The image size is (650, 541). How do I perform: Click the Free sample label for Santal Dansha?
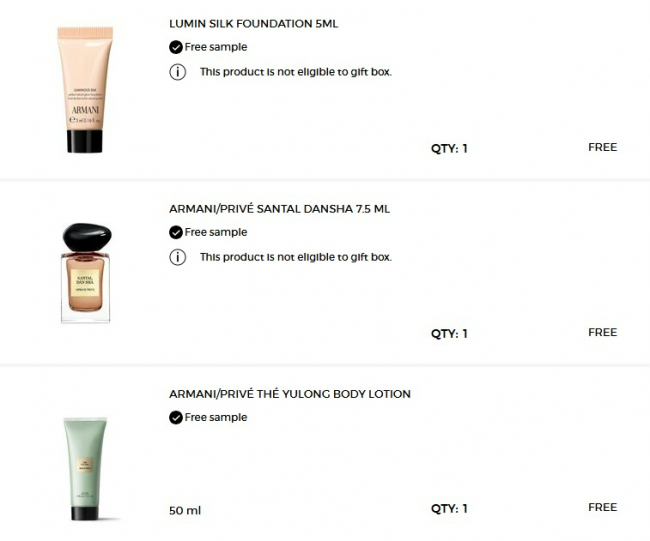(x=216, y=233)
